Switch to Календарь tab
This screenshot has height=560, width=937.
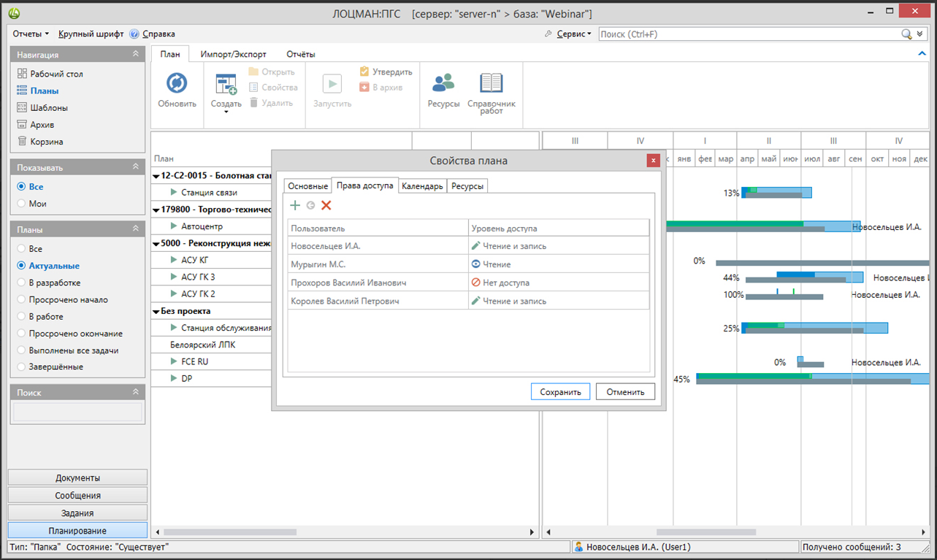point(422,186)
